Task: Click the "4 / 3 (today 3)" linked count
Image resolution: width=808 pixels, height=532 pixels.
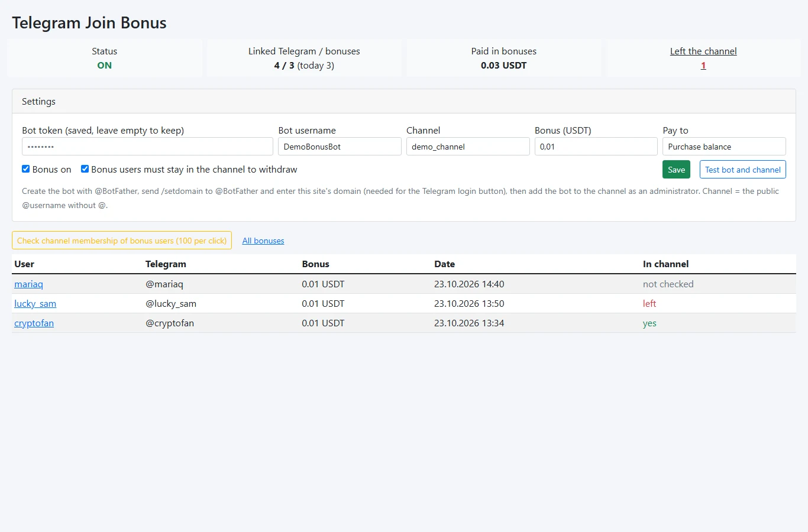Action: coord(304,66)
